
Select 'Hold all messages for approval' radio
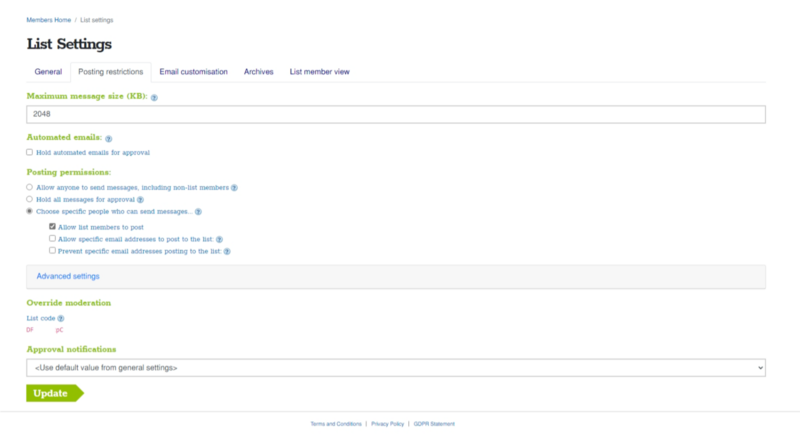(29, 199)
